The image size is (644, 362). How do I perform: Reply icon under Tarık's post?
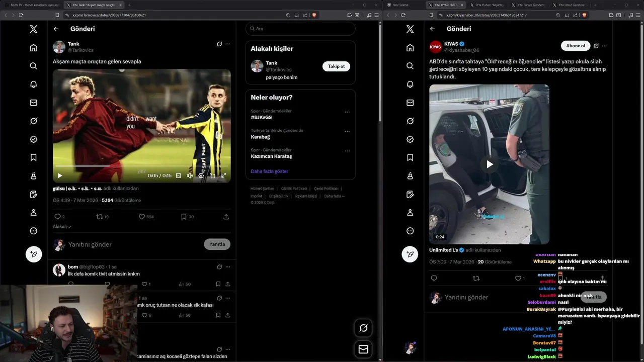57,217
